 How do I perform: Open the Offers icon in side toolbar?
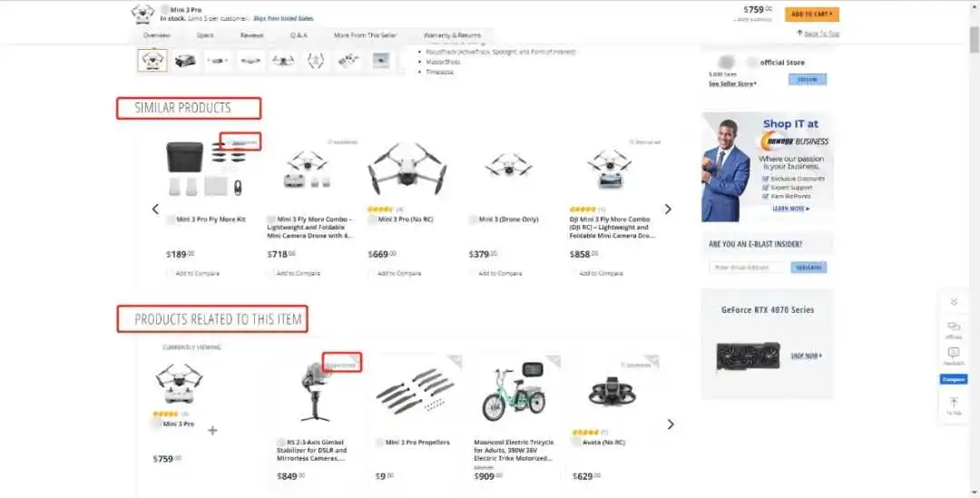954,330
